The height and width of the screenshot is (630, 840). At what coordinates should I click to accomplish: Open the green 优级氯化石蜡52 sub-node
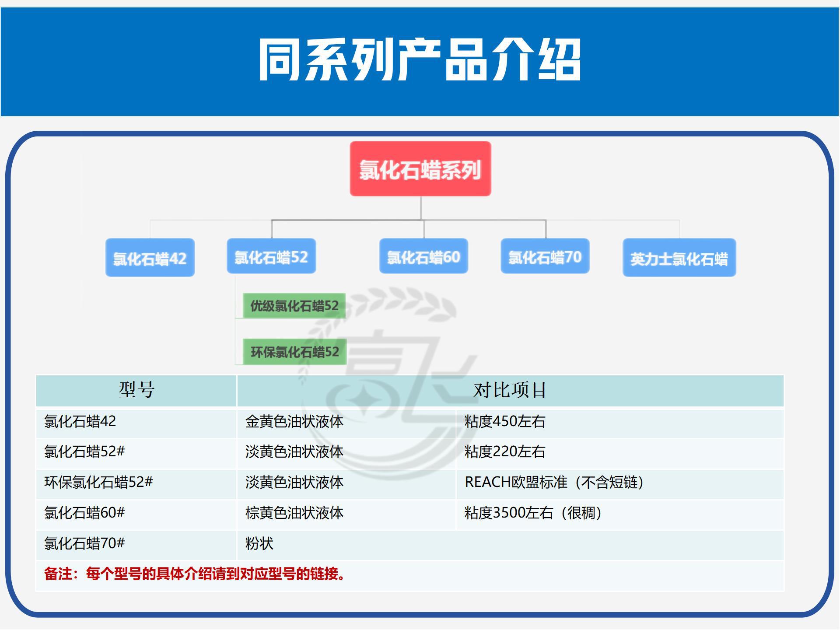tap(294, 306)
